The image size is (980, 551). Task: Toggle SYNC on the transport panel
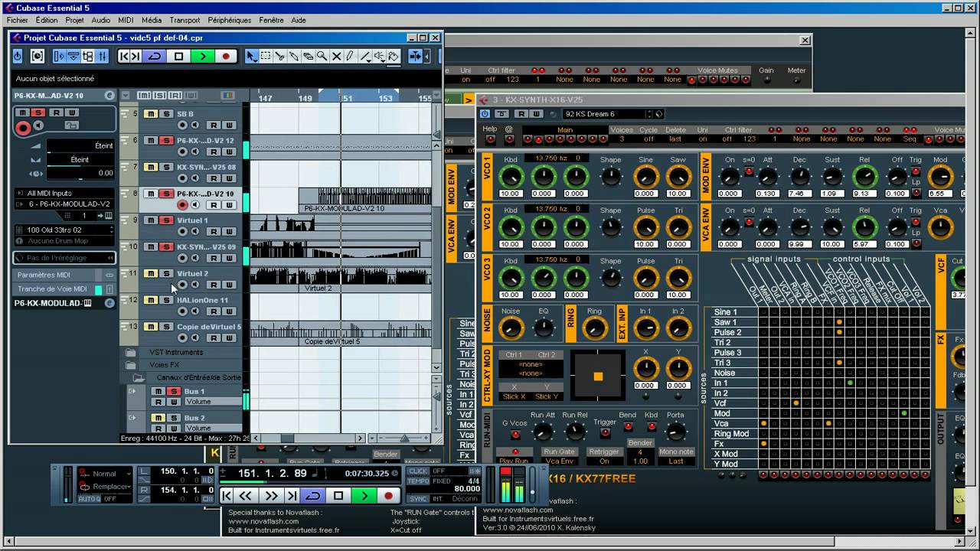pyautogui.click(x=419, y=499)
